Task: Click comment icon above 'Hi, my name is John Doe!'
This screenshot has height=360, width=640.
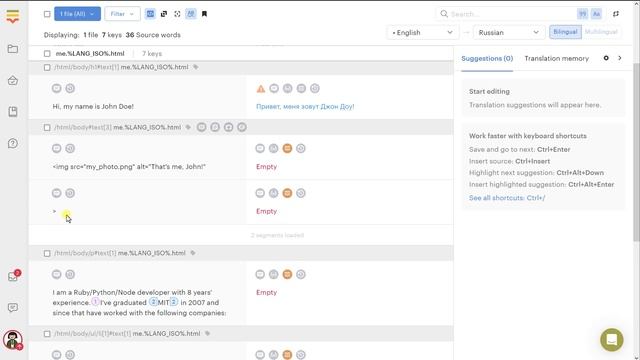Action: tap(57, 88)
